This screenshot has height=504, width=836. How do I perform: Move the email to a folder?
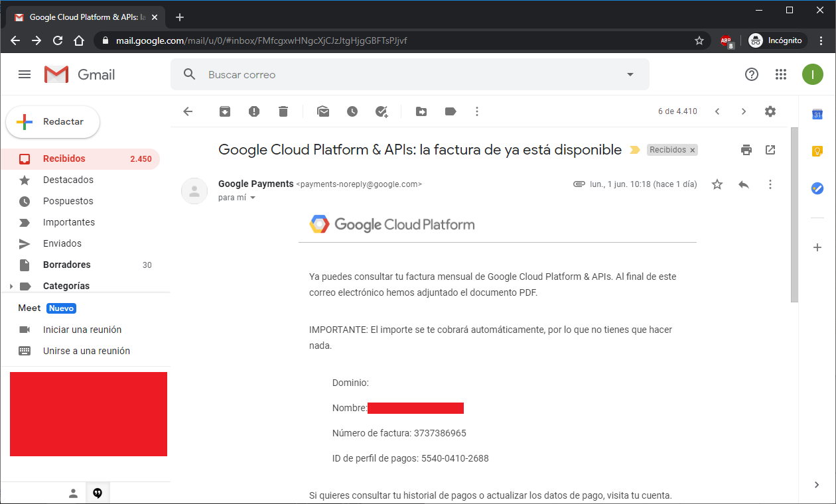421,111
